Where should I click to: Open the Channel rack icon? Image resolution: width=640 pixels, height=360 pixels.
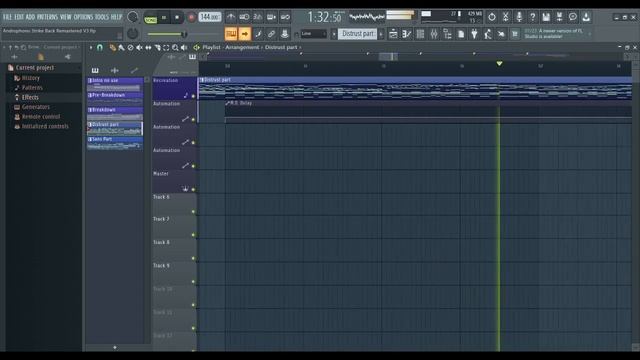click(x=420, y=34)
